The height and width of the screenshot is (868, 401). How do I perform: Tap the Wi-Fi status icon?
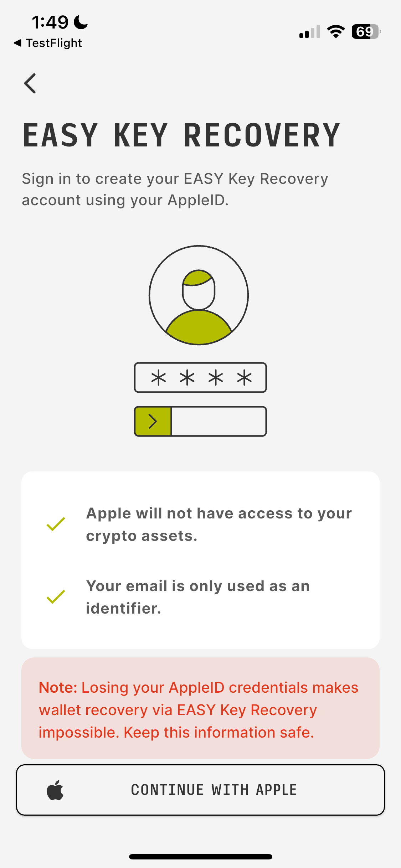pos(336,32)
